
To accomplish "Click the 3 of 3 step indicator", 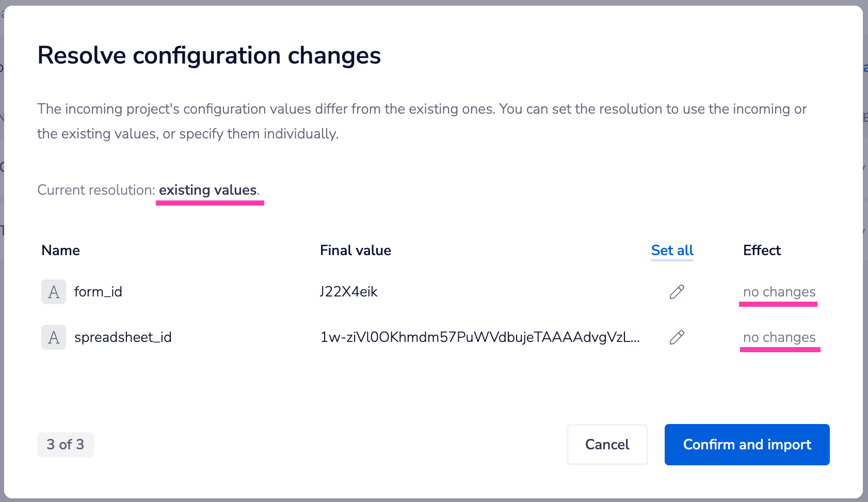I will [x=65, y=444].
